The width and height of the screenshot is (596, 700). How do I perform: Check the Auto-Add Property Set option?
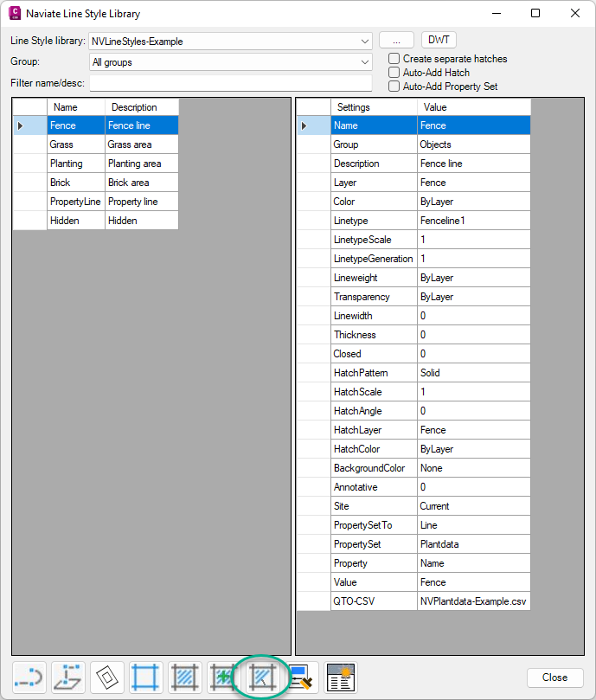394,87
